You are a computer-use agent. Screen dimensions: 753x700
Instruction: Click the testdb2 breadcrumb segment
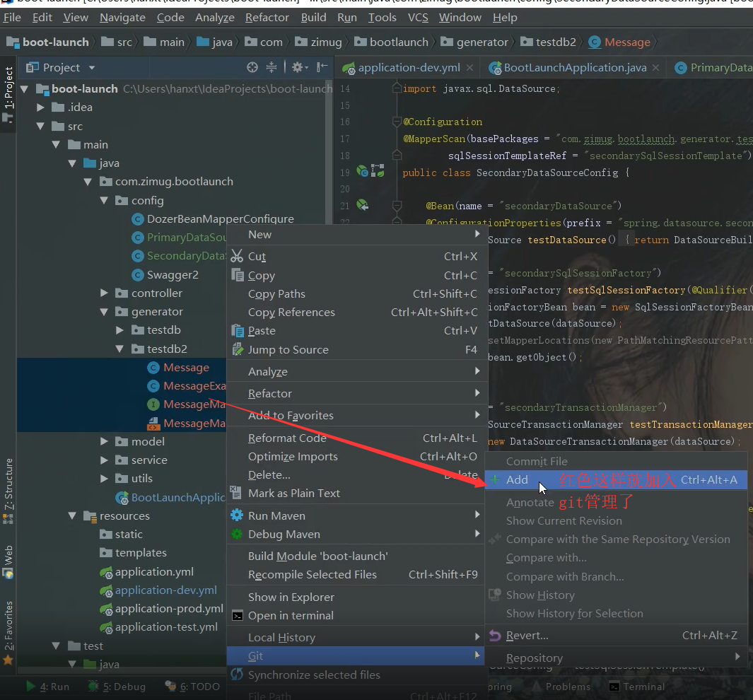click(x=549, y=42)
